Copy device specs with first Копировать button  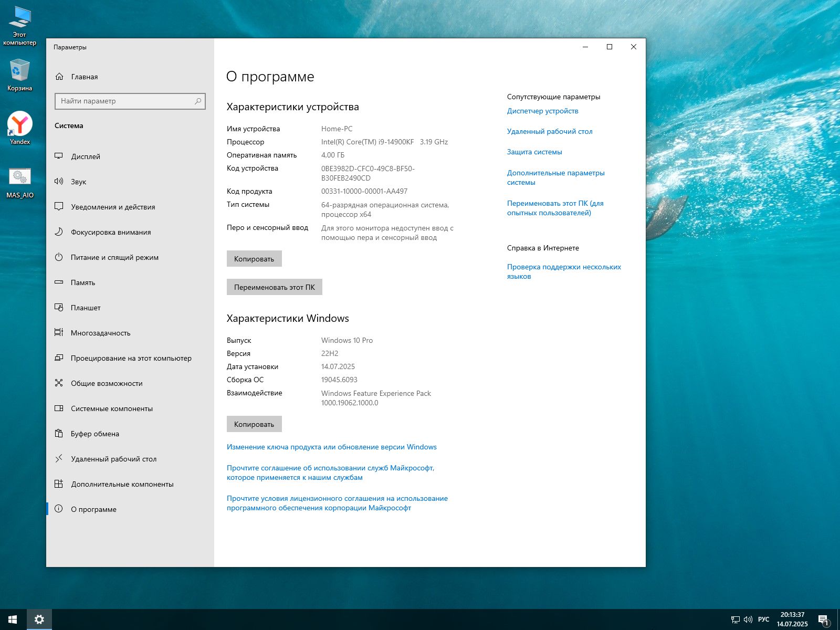coord(254,259)
